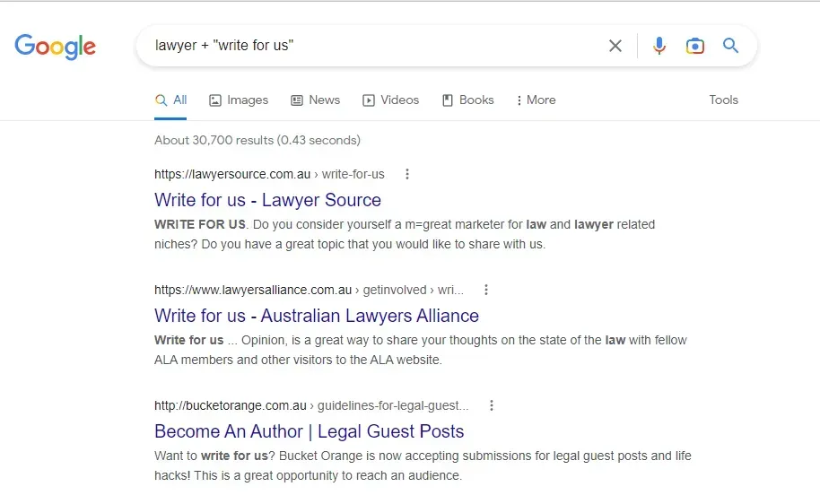
Task: Click the lawyersource.com.au URL breadcrumb
Action: tap(269, 174)
